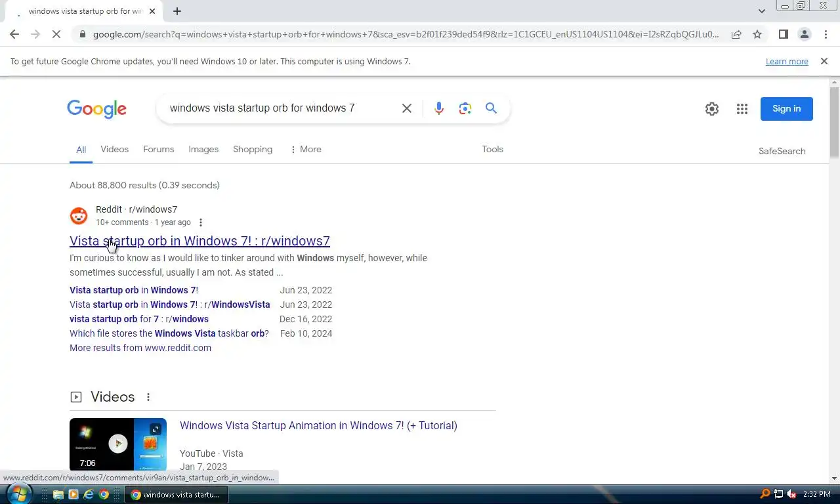This screenshot has height=504, width=840.
Task: Open a new browser tab
Action: tap(177, 11)
